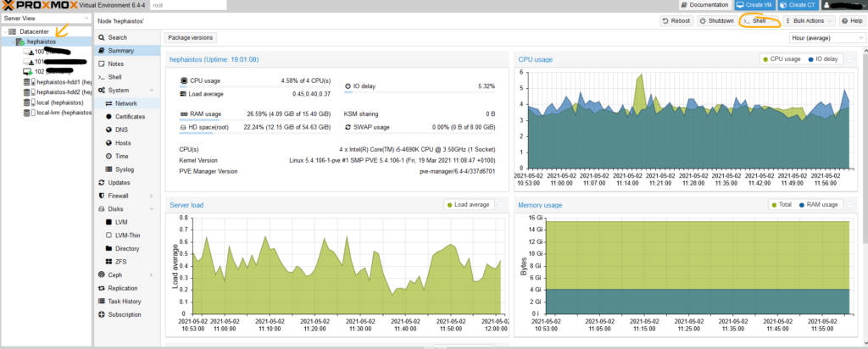This screenshot has height=349, width=868.
Task: Click the Shutdown button
Action: (717, 21)
